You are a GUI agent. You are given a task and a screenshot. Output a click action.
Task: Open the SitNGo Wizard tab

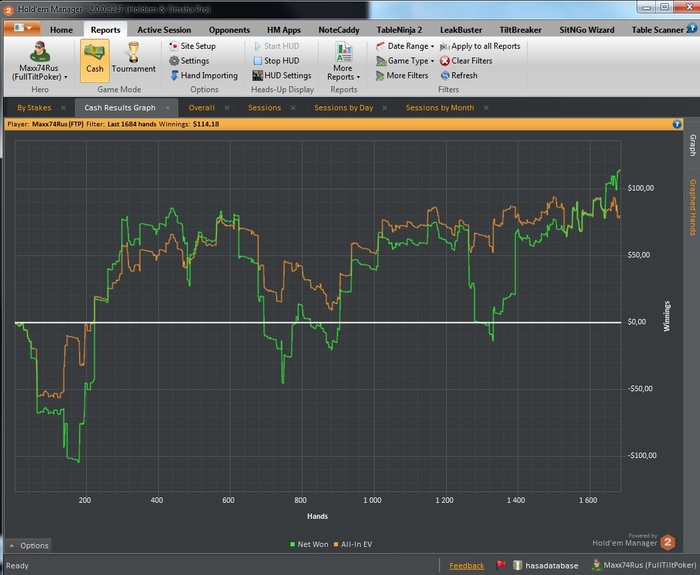587,30
